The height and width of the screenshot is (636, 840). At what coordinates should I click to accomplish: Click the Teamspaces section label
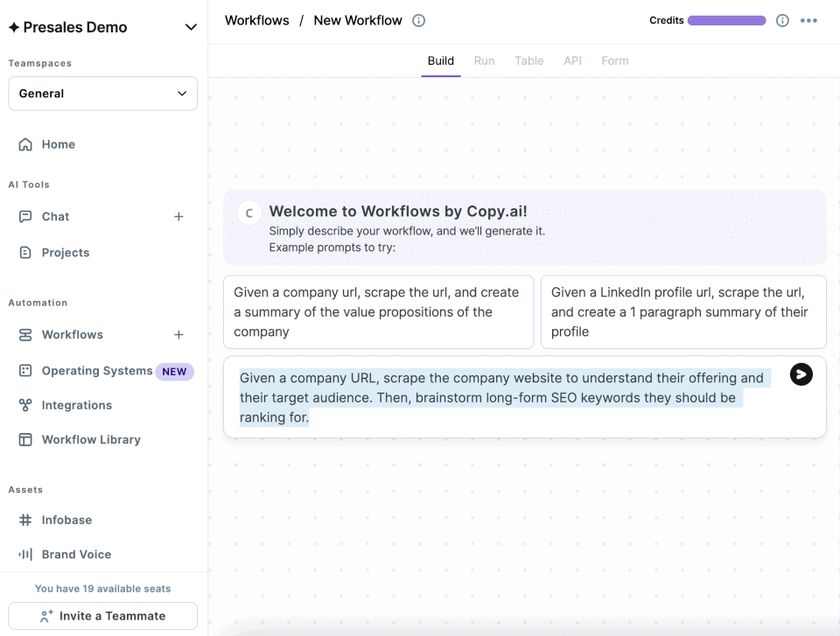coord(40,63)
